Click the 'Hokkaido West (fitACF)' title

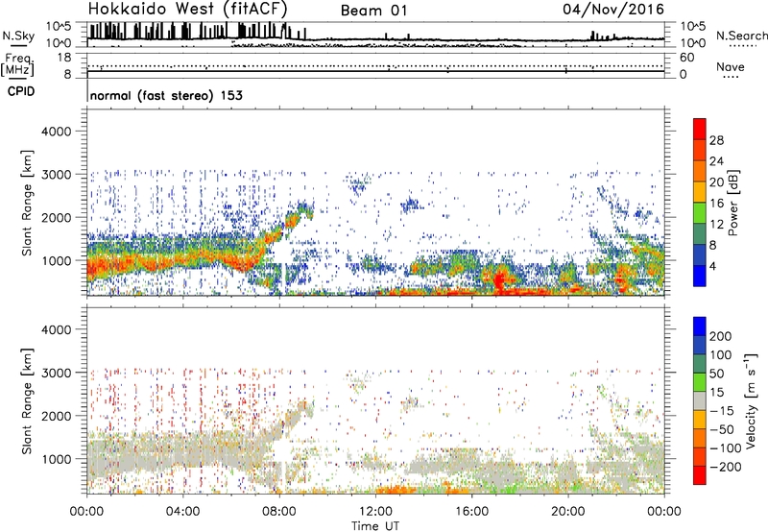point(187,9)
